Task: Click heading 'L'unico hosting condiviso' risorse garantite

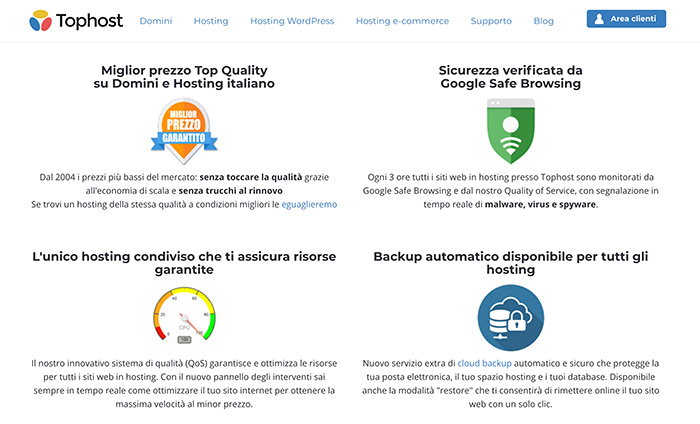Action: [x=184, y=263]
